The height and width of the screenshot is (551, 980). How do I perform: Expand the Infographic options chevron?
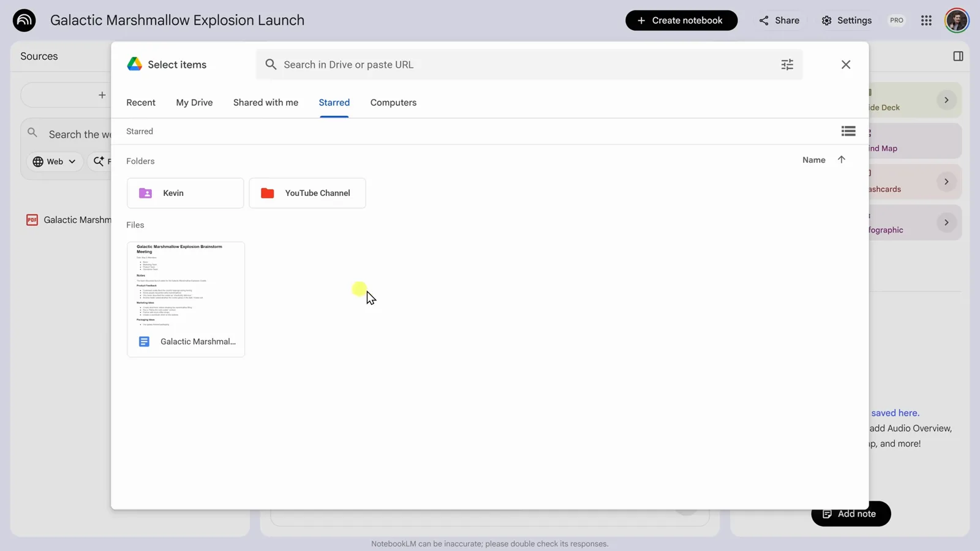click(x=946, y=222)
